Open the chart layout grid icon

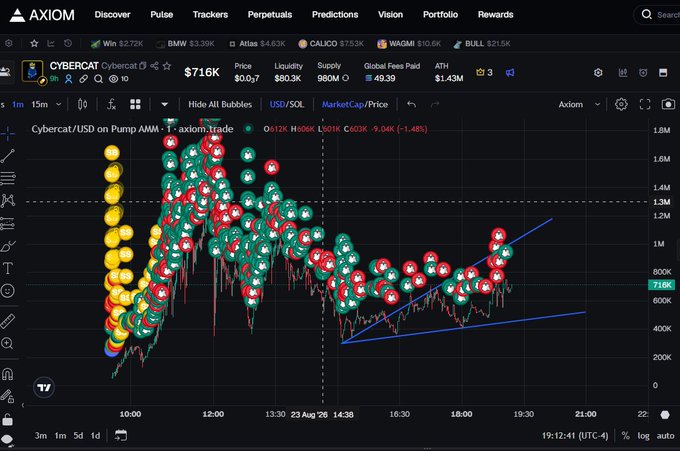tap(135, 105)
